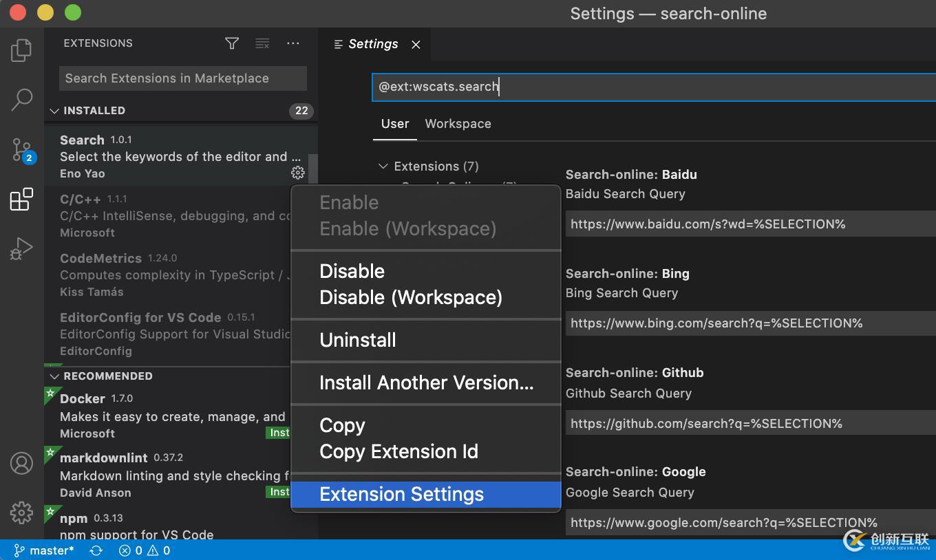This screenshot has width=936, height=560.
Task: Open Source Control view with 2 changes
Action: click(x=21, y=149)
